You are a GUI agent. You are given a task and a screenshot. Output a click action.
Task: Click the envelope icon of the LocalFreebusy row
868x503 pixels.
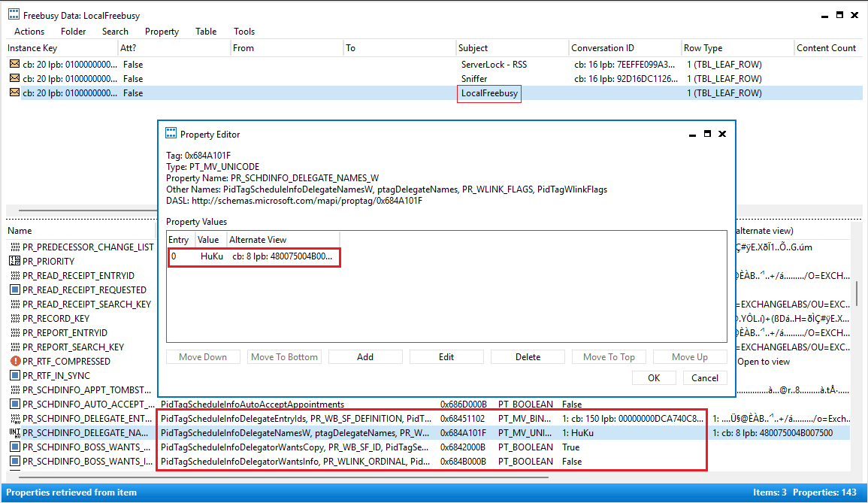14,93
